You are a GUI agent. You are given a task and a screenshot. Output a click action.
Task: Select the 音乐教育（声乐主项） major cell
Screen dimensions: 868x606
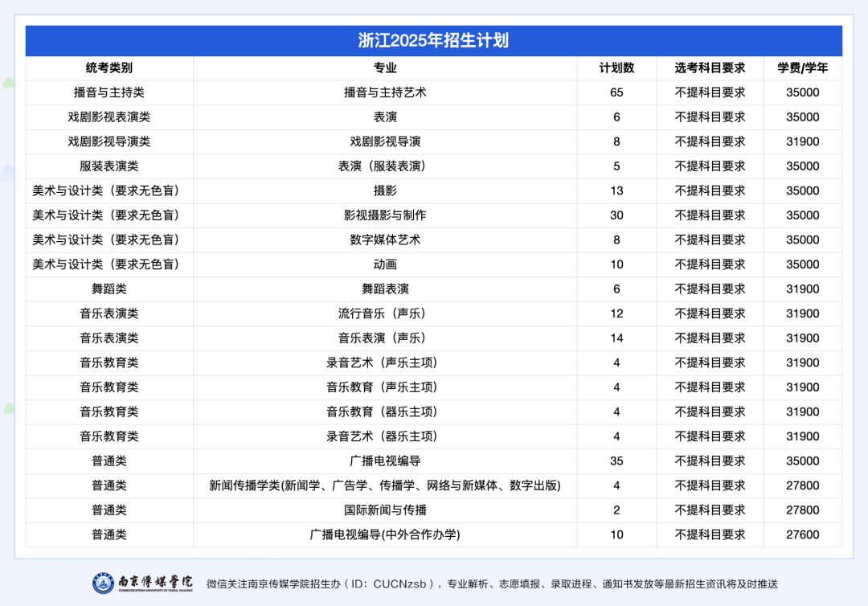(385, 387)
